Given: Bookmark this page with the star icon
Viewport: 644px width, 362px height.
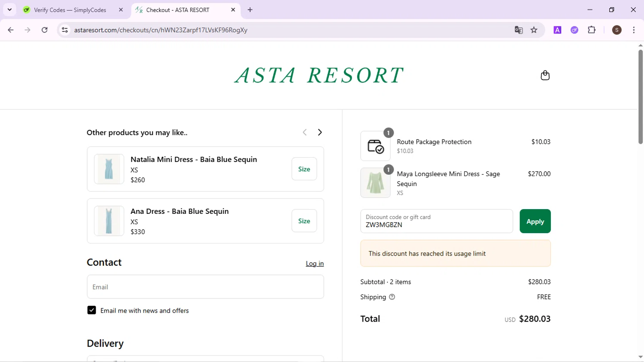Looking at the screenshot, I should [534, 30].
